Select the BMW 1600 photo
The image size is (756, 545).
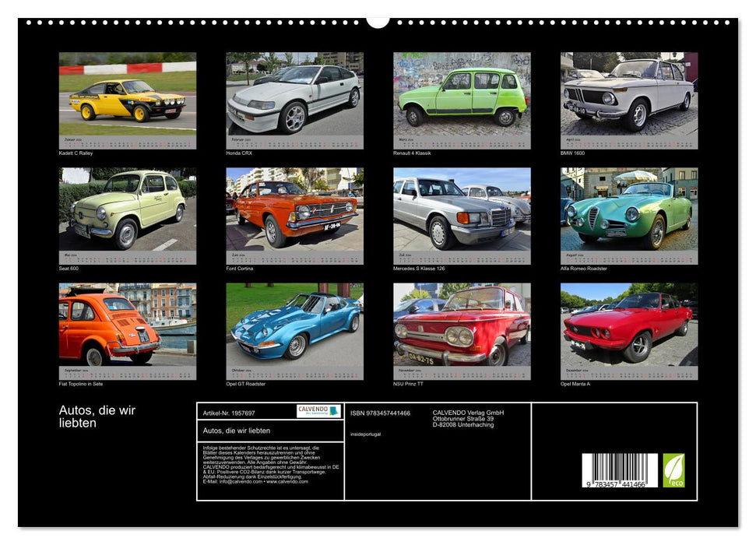click(x=628, y=95)
